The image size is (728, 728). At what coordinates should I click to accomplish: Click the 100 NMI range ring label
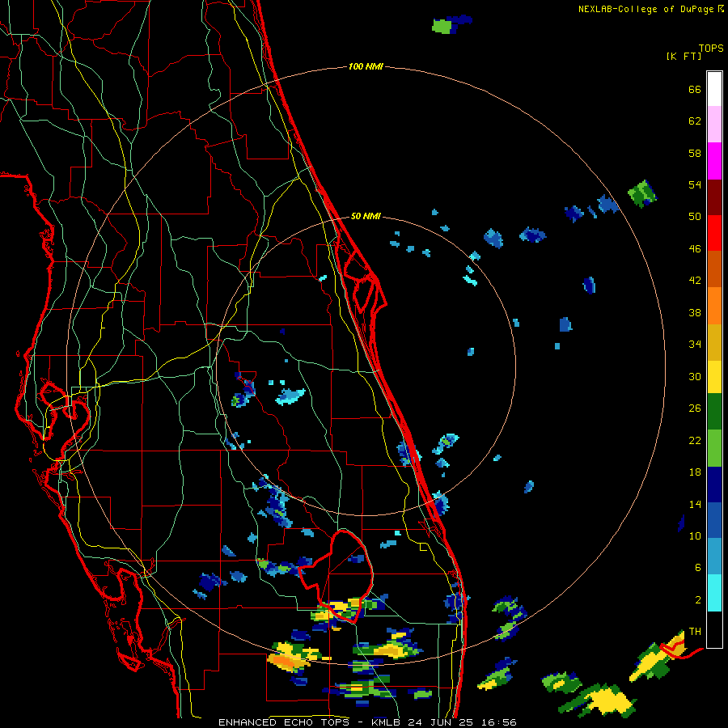point(366,66)
